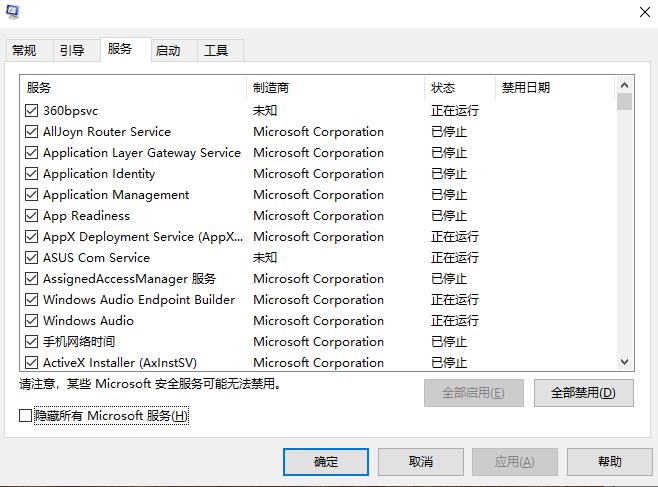Select Windows Audio Endpoint Builder name

[139, 299]
